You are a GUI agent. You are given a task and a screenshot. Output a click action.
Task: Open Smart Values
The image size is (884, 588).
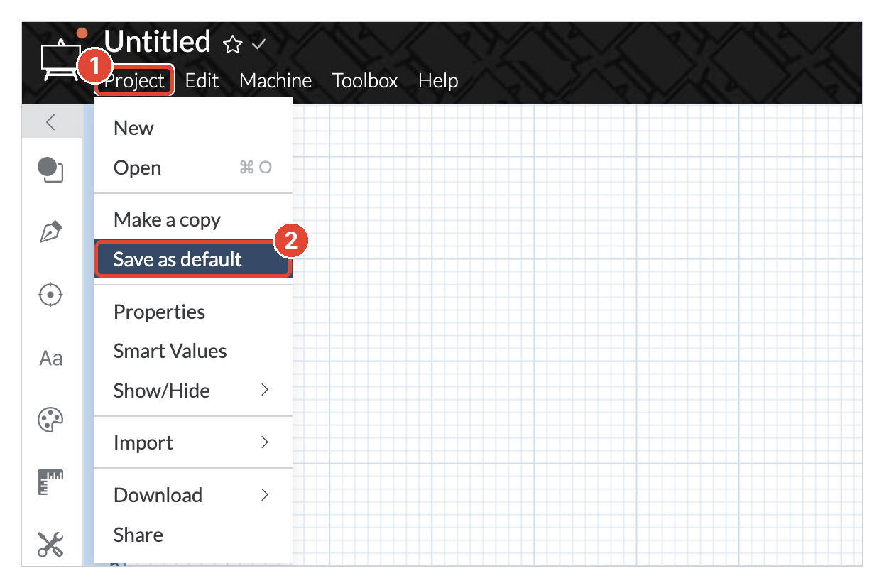pyautogui.click(x=193, y=352)
